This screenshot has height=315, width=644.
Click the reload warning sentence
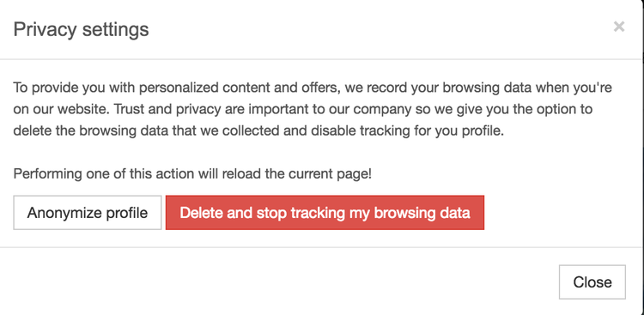(192, 173)
